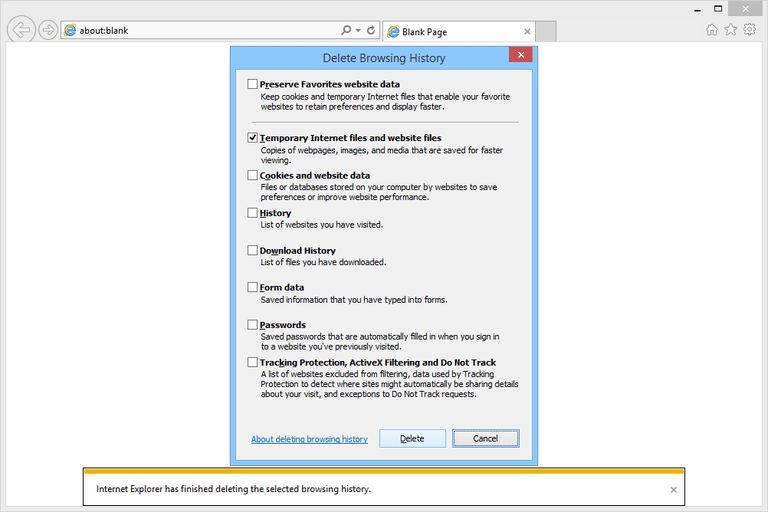Click the Delete Browsing History title text
The image size is (768, 512).
point(384,58)
